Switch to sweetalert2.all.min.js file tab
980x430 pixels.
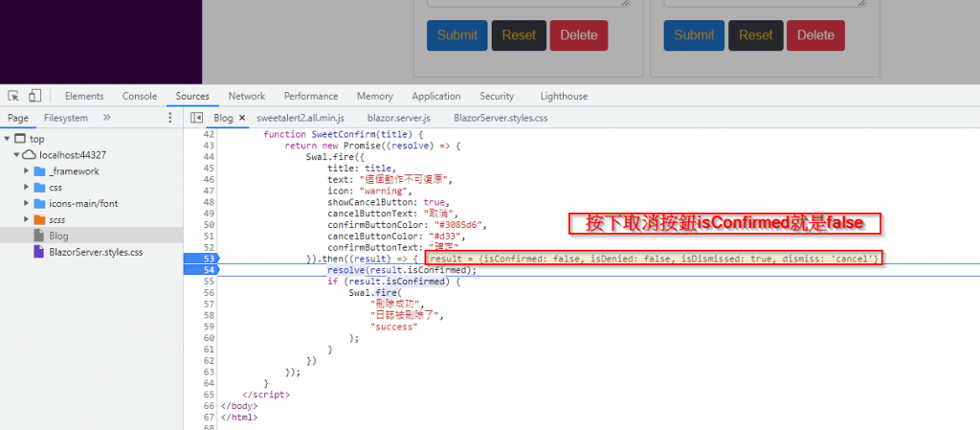(x=300, y=118)
